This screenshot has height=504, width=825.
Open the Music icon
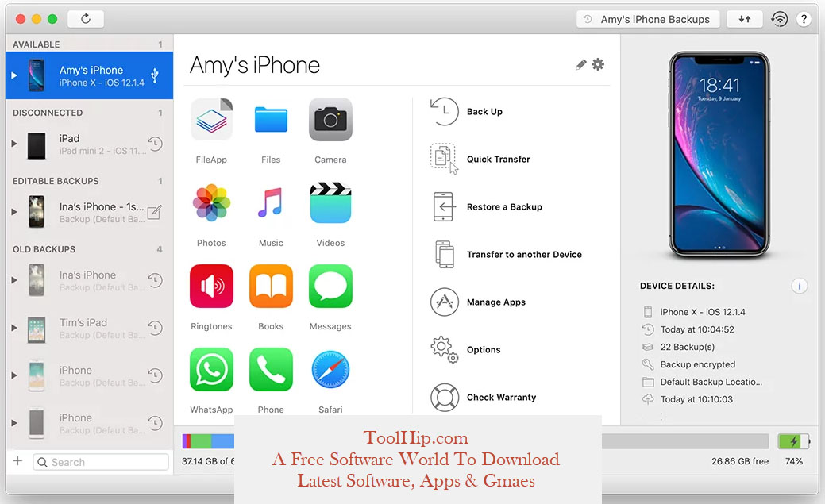[x=271, y=202]
